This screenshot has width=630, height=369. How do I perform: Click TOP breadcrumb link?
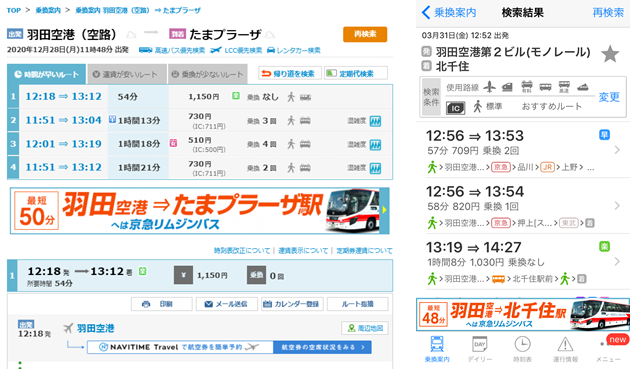pyautogui.click(x=14, y=10)
